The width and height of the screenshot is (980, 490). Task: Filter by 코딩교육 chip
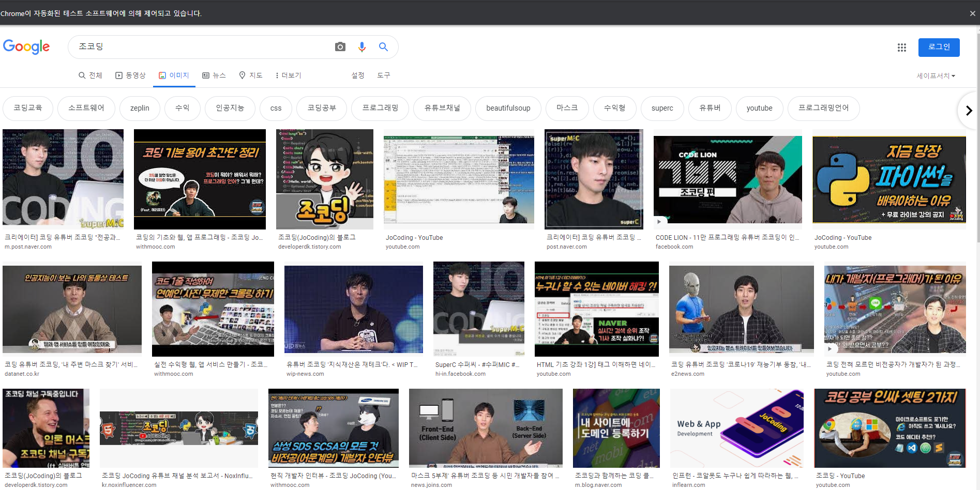point(28,108)
